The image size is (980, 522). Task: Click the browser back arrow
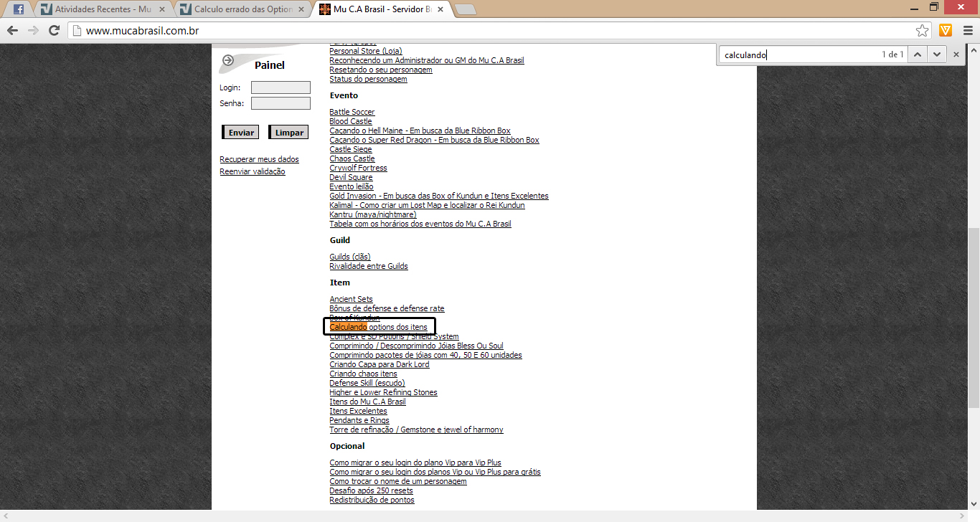[12, 31]
